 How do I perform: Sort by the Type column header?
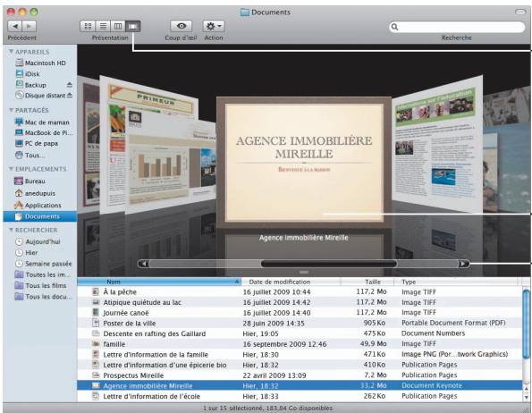456,282
